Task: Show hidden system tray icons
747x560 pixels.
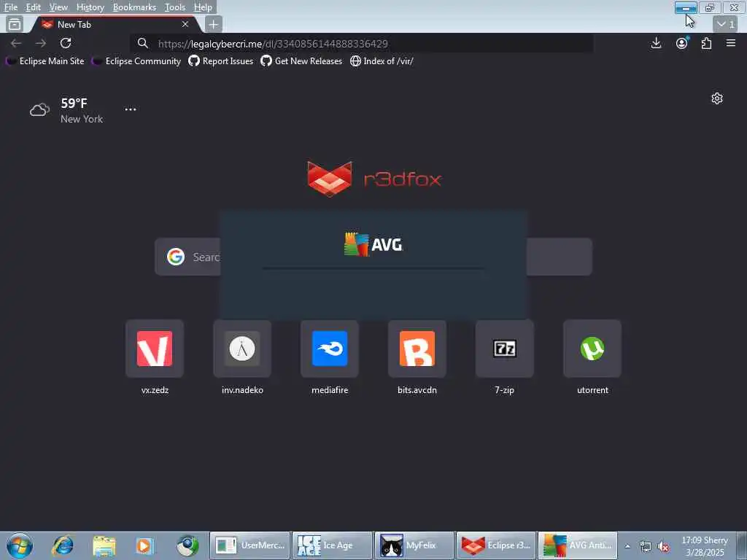Action: tap(627, 546)
